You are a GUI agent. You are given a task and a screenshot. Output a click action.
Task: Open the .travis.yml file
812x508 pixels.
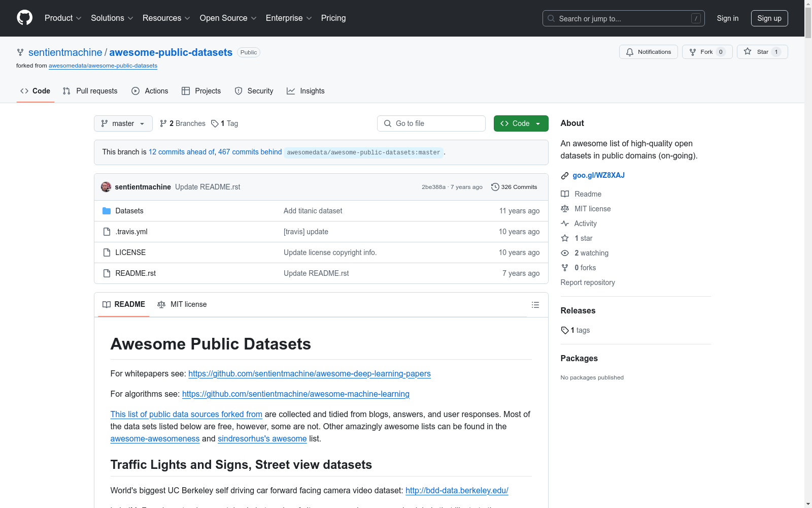[x=131, y=232]
